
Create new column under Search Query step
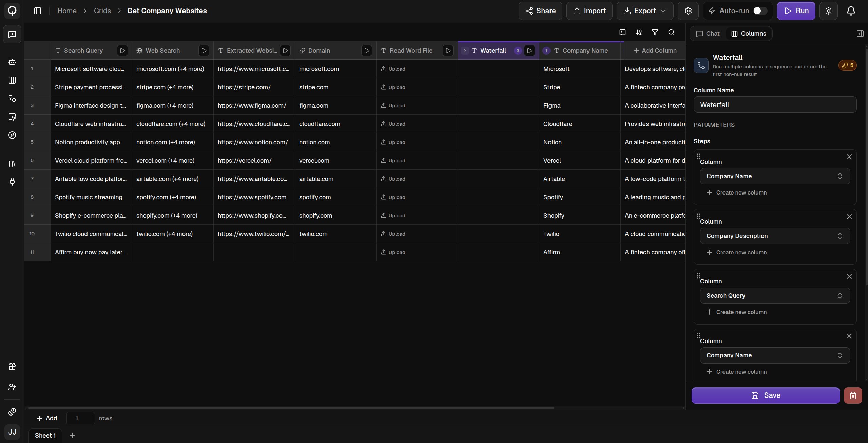(736, 312)
